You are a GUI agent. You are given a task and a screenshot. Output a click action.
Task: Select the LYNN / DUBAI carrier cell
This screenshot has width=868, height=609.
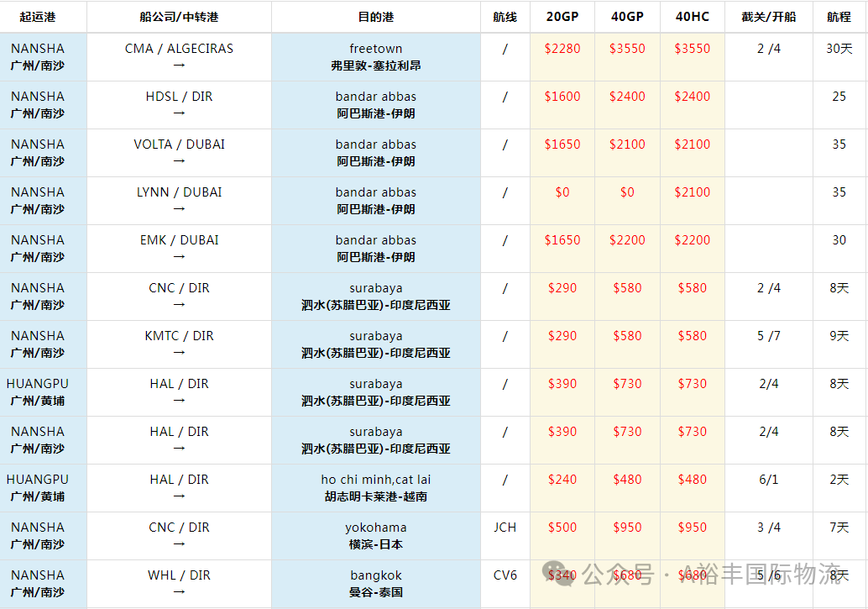point(179,200)
